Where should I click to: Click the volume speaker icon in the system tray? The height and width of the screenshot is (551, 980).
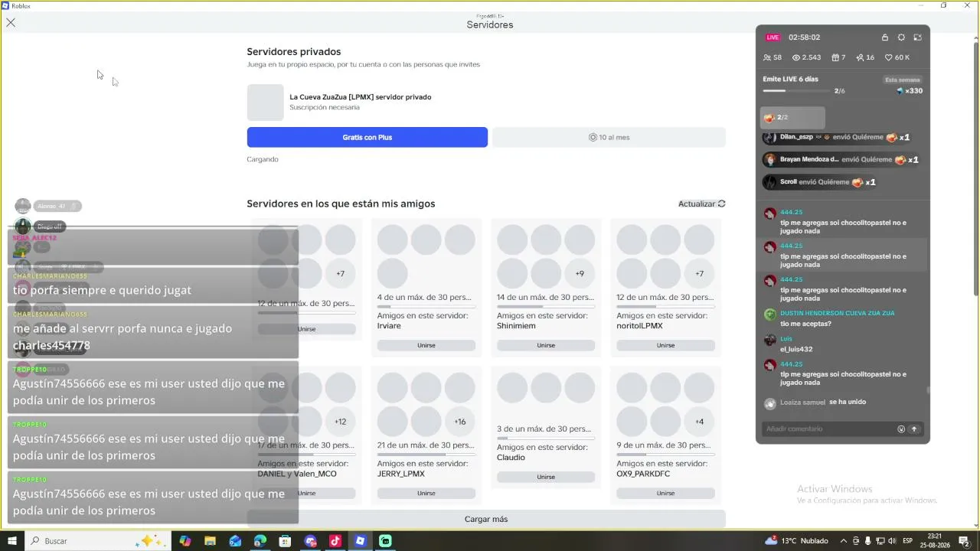pyautogui.click(x=892, y=541)
